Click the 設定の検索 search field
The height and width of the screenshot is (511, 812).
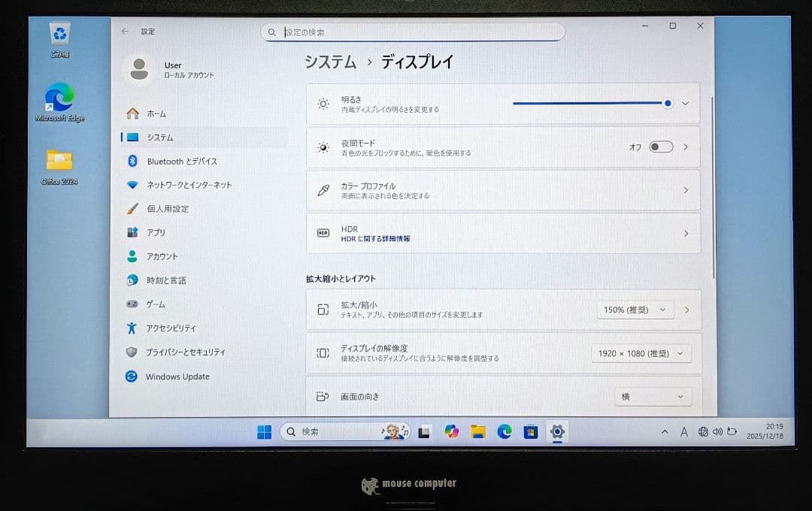pos(413,32)
